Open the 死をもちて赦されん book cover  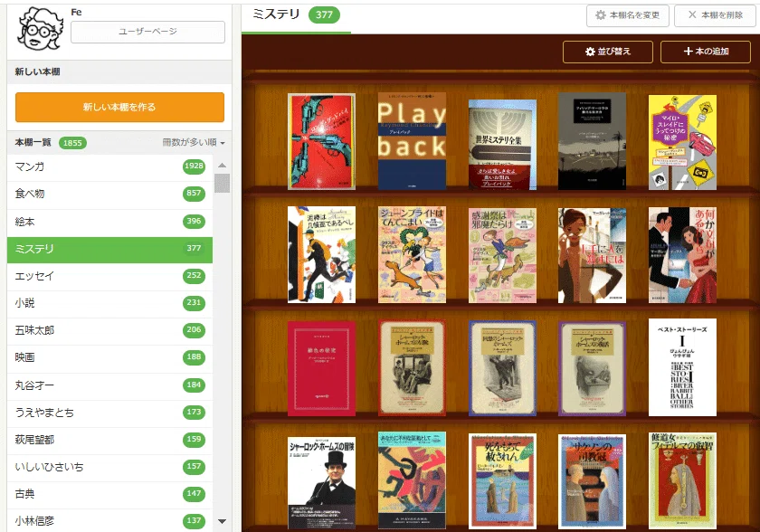coord(502,481)
